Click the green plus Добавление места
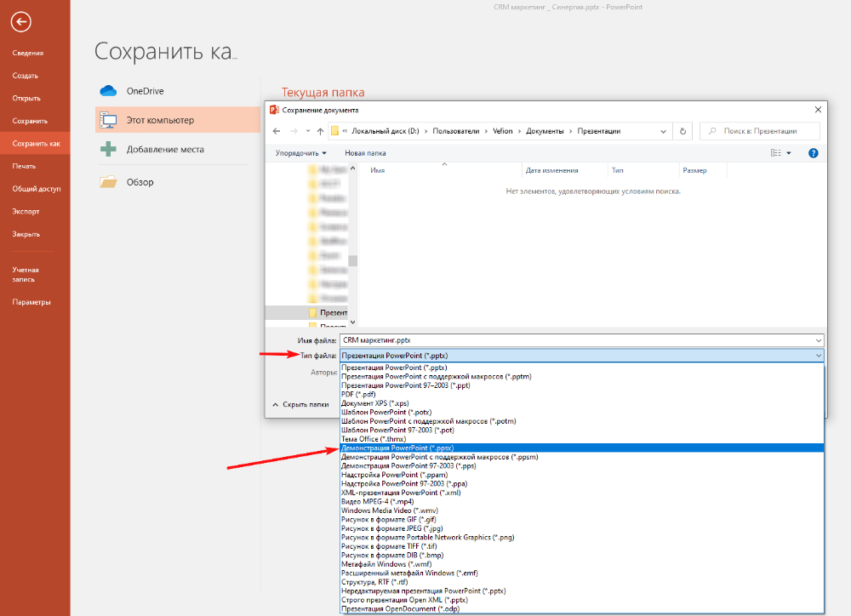851x616 pixels. coord(109,149)
